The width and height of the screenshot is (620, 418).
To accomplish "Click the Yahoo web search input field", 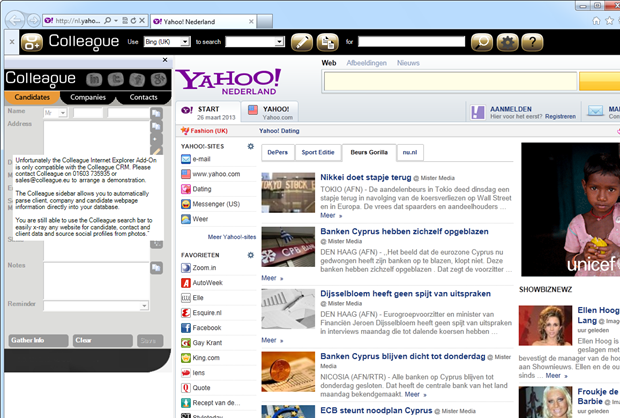I will pos(450,82).
